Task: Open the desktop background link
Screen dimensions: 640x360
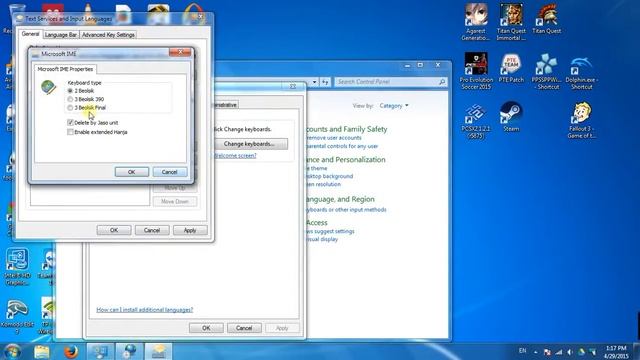Action: [329, 176]
